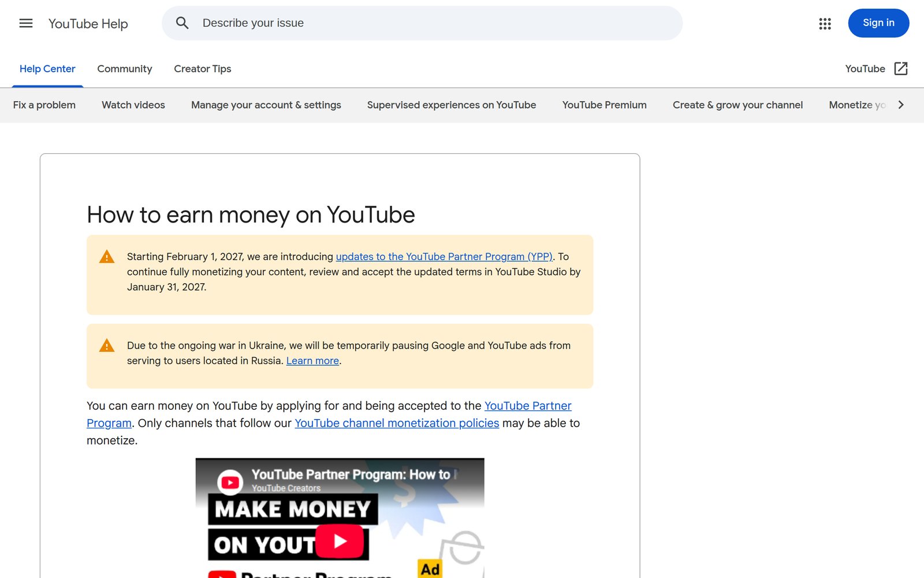This screenshot has height=578, width=924.
Task: Open the partially visible Monetize topic
Action: tap(857, 105)
